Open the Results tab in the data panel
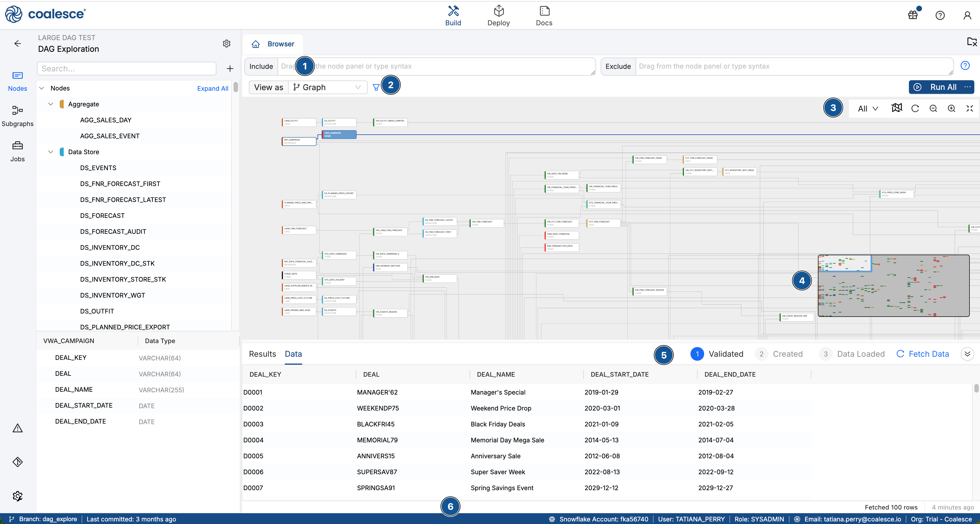The width and height of the screenshot is (980, 524). click(x=262, y=354)
